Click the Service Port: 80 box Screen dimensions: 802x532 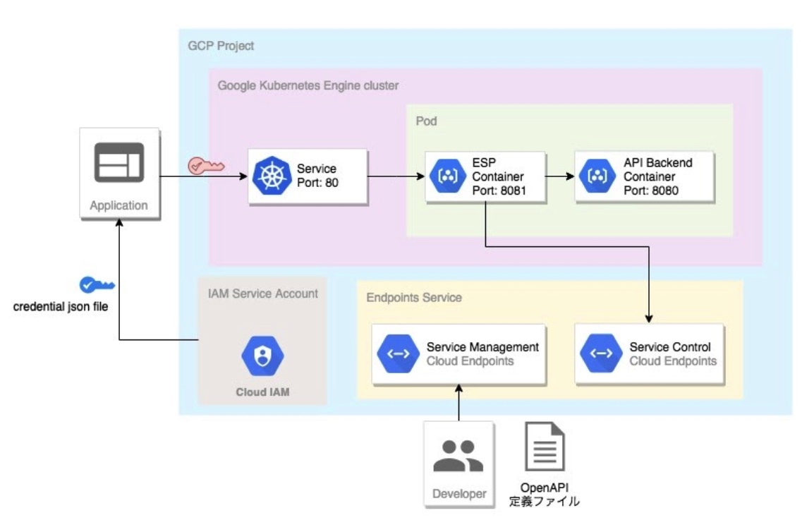308,176
